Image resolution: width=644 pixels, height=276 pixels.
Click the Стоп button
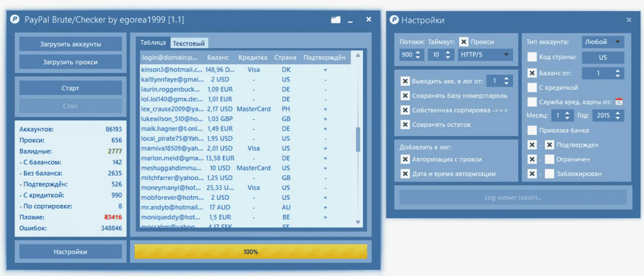click(71, 106)
